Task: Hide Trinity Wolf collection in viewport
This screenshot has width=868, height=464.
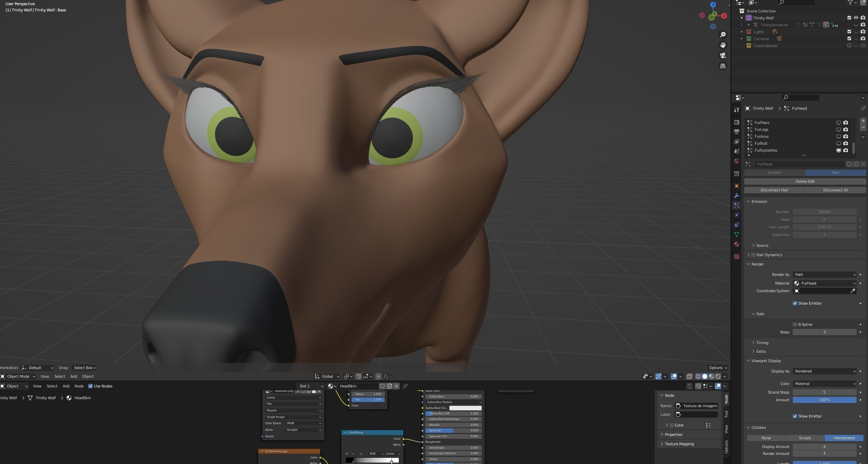Action: (x=856, y=18)
